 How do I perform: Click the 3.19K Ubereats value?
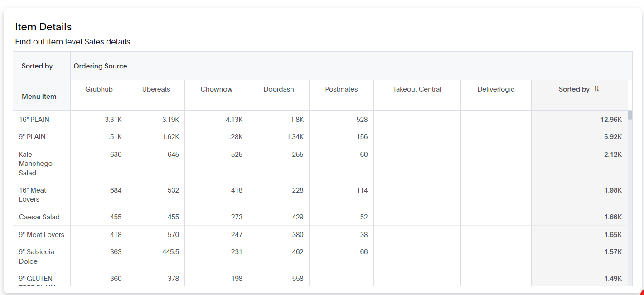[170, 120]
